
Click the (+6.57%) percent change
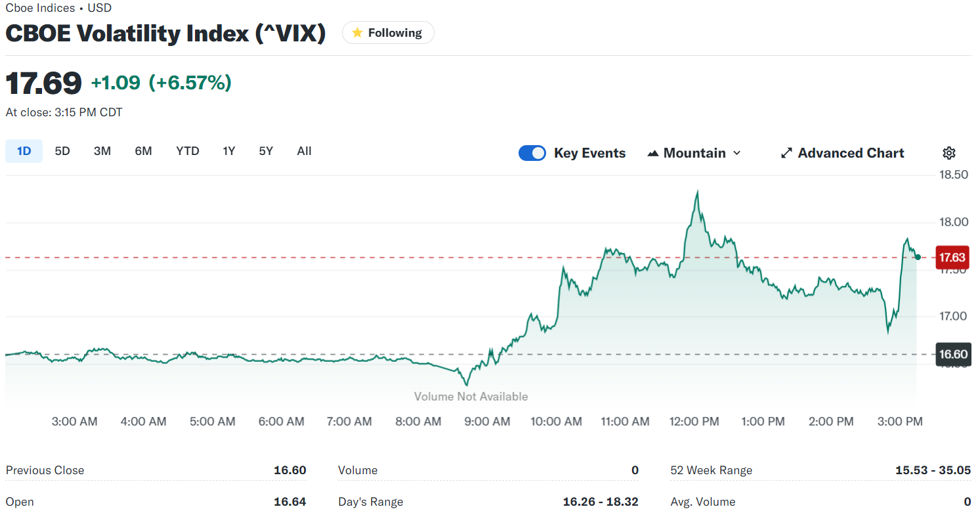[190, 83]
